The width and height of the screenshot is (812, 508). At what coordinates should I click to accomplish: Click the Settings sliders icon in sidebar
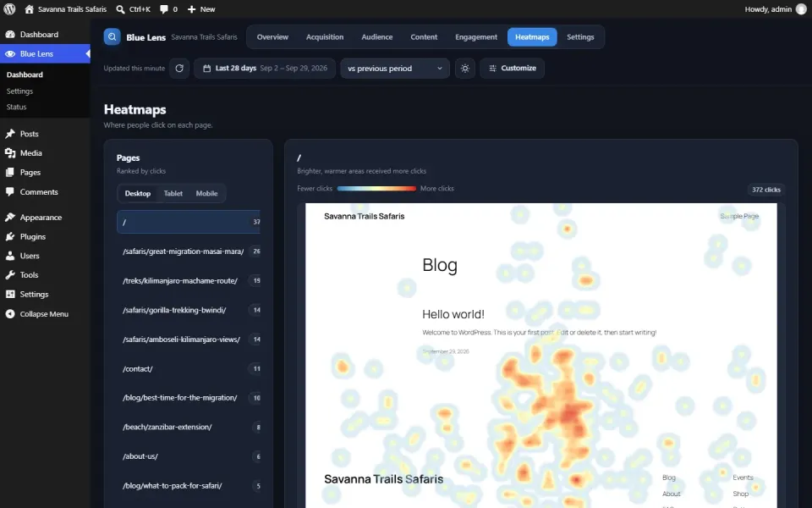[10, 294]
